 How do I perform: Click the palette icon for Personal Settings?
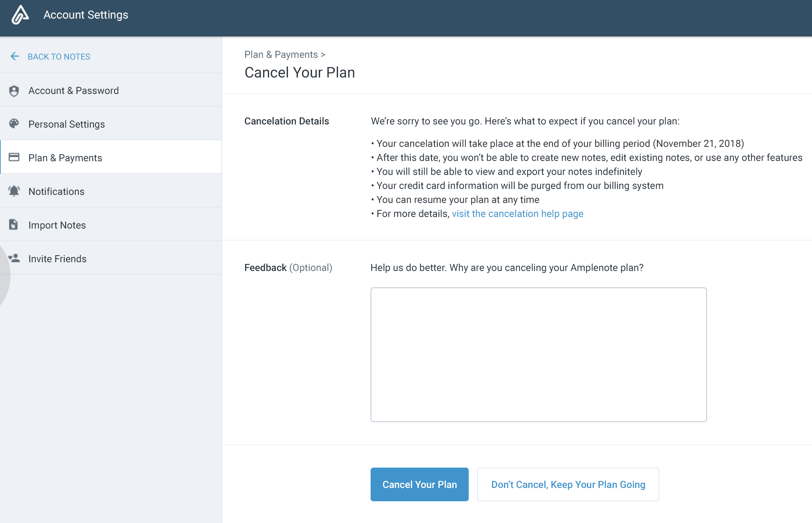[14, 124]
